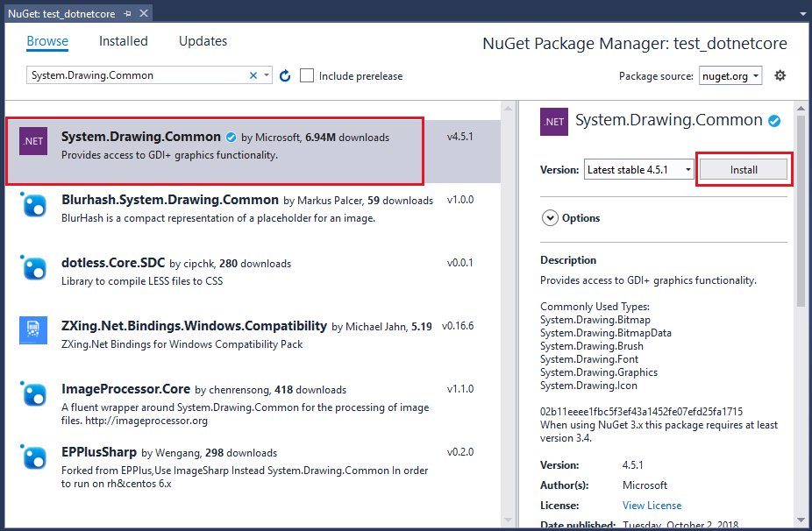Enable the Include prerelease checkbox
The width and height of the screenshot is (812, 531).
click(307, 76)
